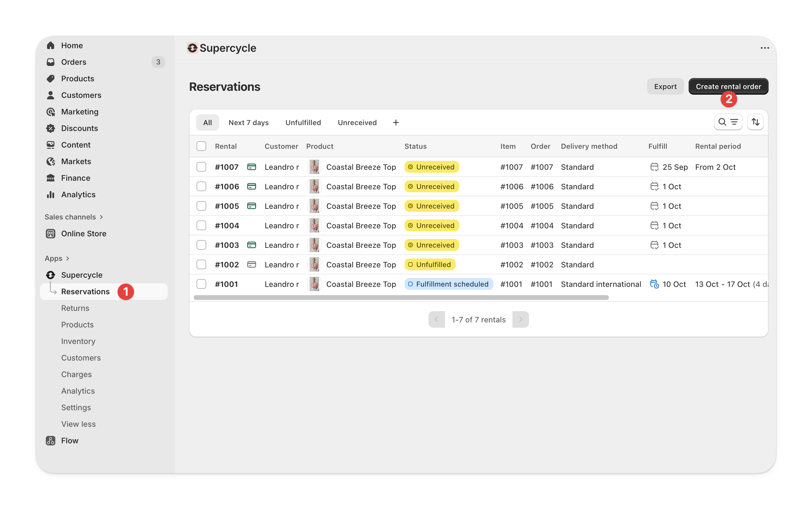This screenshot has height=509, width=812.
Task: Collapse Supercycle menu with View less
Action: click(78, 424)
